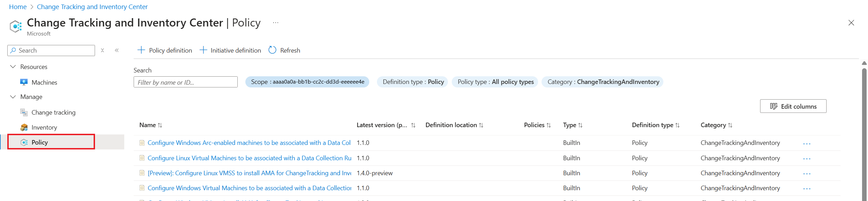Open ellipsis menu for Linux VMSS preview row
The height and width of the screenshot is (201, 868).
(x=807, y=173)
